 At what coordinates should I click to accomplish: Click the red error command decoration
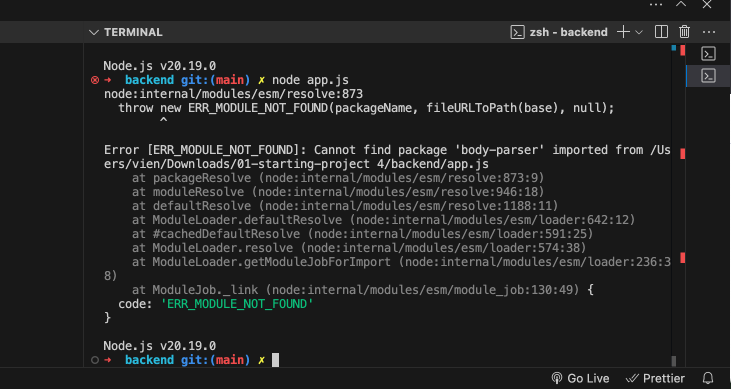95,80
